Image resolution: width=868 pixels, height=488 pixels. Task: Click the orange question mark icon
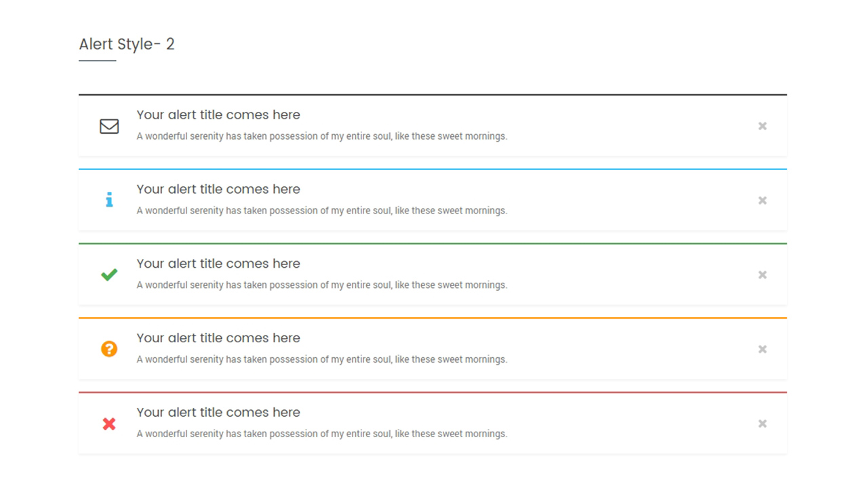tap(109, 349)
